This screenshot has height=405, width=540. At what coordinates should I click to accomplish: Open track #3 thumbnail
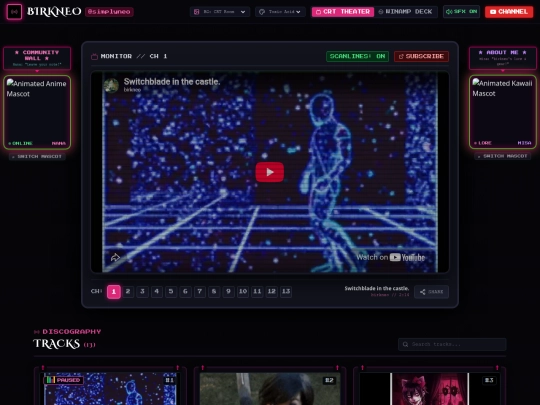[x=429, y=389]
